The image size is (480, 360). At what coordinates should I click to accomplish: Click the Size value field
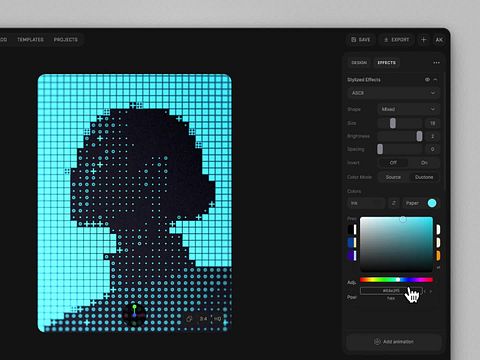tap(432, 123)
